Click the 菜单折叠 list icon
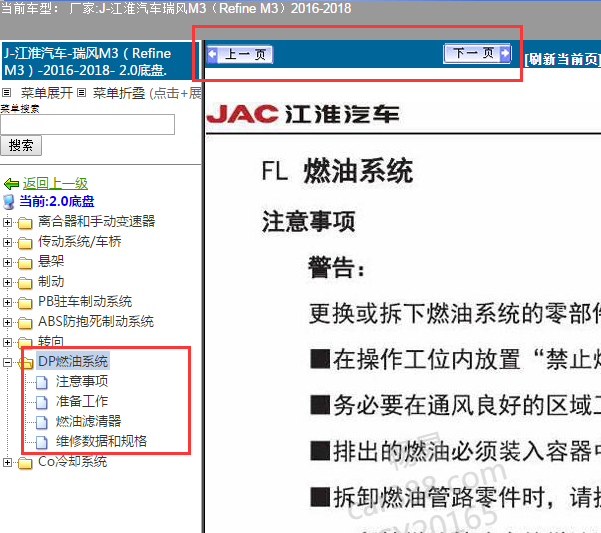This screenshot has height=533, width=601. pos(81,93)
